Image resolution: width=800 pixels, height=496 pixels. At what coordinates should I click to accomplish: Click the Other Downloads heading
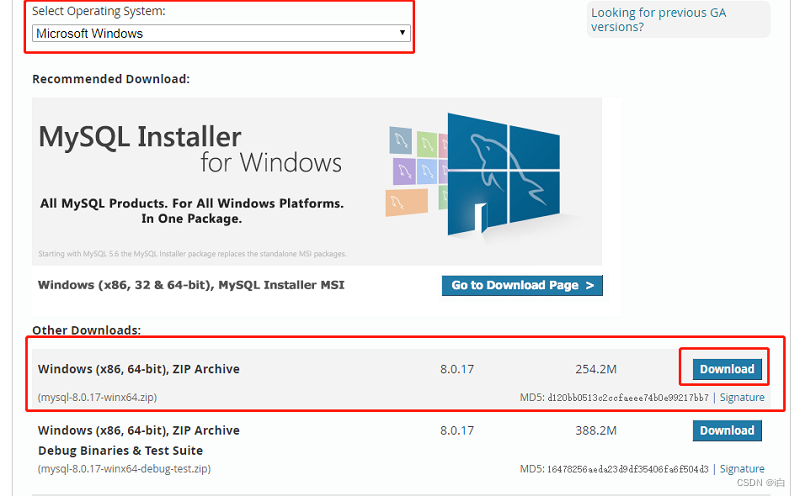pyautogui.click(x=86, y=330)
